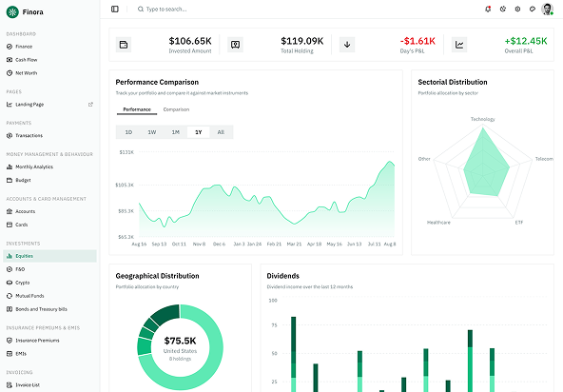Open the notifications bell icon
Screen dimensions: 563x392
[488, 9]
